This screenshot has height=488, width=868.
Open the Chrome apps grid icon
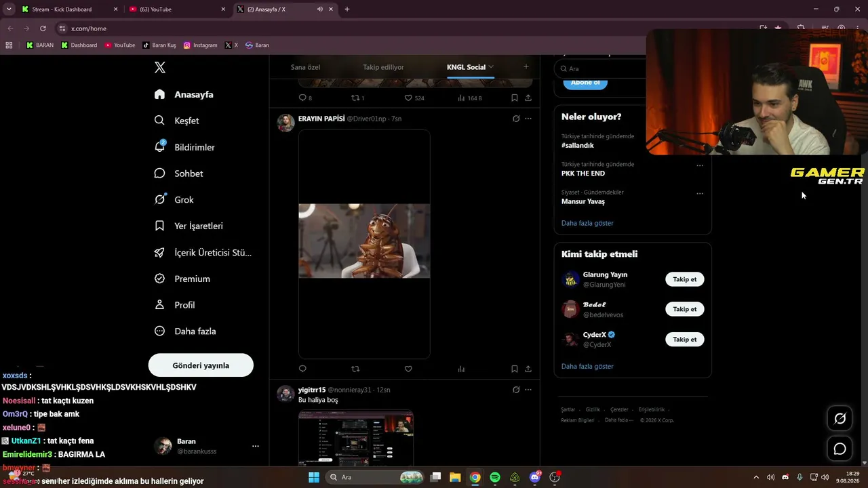pyautogui.click(x=9, y=45)
